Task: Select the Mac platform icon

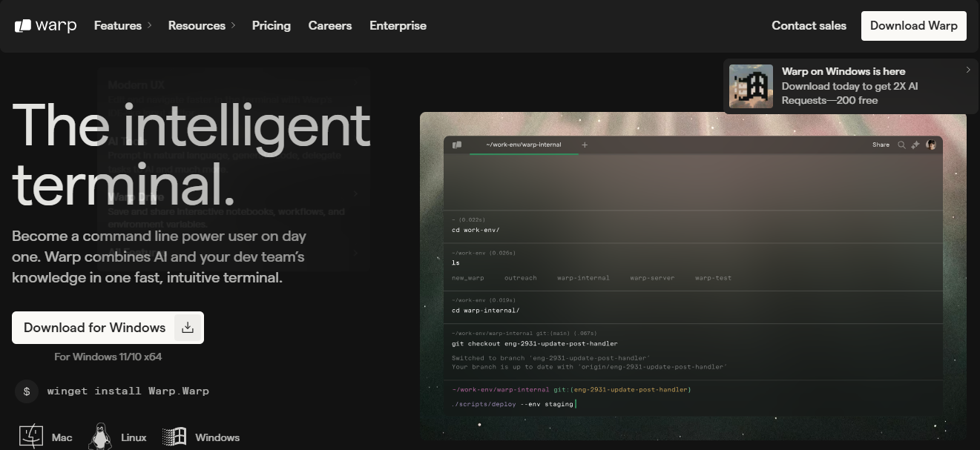Action: pos(32,437)
